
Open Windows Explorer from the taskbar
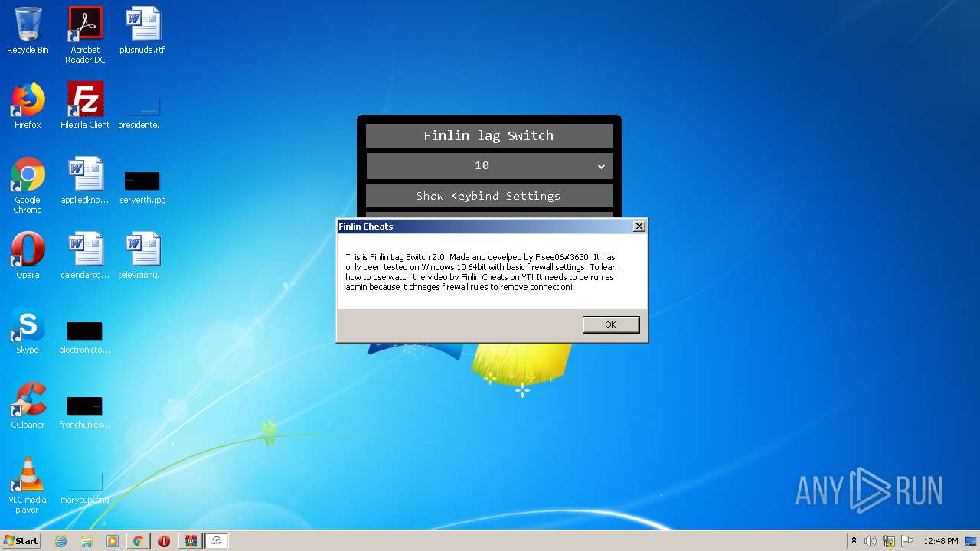(87, 541)
